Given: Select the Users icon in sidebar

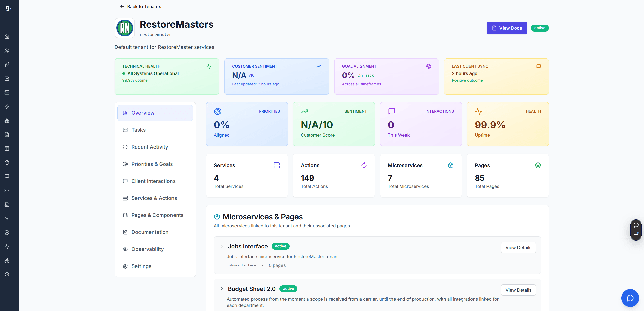Looking at the screenshot, I should [x=7, y=50].
